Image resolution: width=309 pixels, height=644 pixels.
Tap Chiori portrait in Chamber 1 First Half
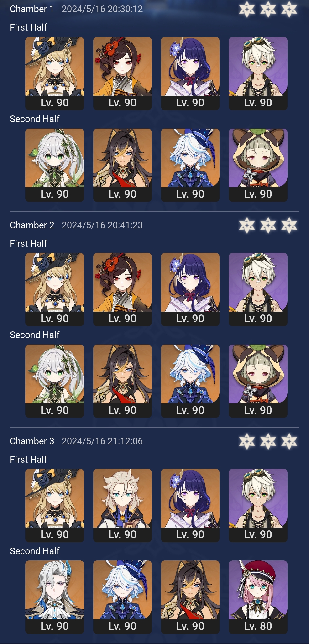122,73
